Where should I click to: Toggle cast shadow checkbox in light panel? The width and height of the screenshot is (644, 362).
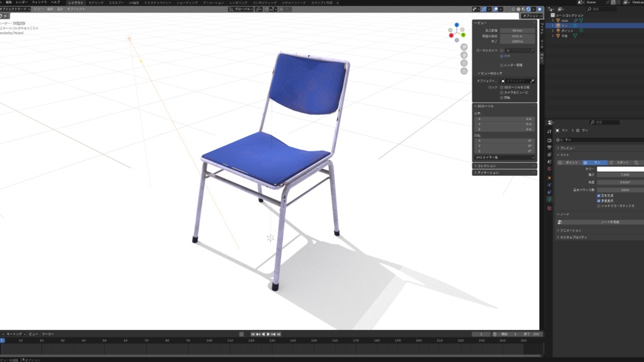[x=599, y=196]
